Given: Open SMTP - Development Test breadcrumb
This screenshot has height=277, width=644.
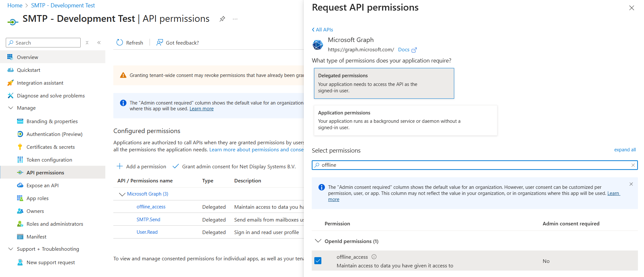Looking at the screenshot, I should (63, 5).
